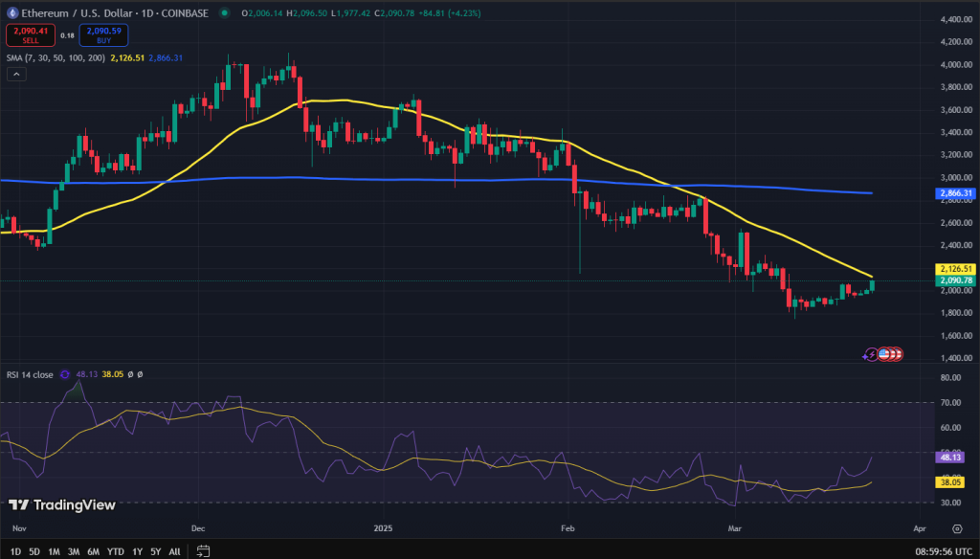Click the RSI indicator purple circle icon
Image resolution: width=980 pixels, height=559 pixels.
[x=64, y=374]
